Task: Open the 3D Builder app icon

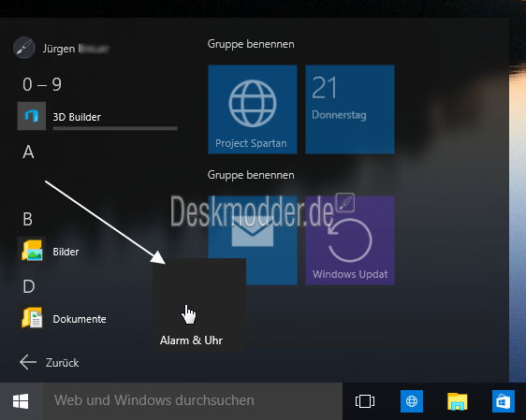Action: [x=32, y=116]
